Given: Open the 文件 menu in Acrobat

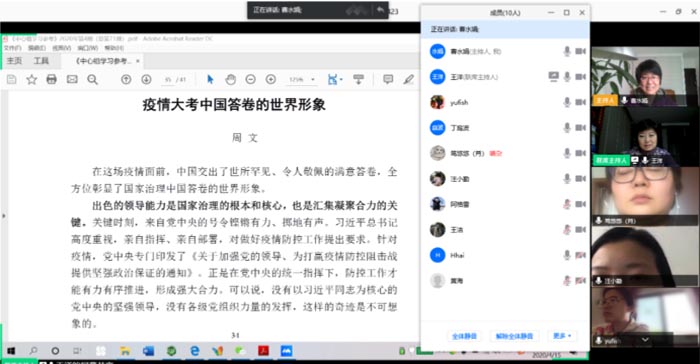Looking at the screenshot, I should point(12,48).
